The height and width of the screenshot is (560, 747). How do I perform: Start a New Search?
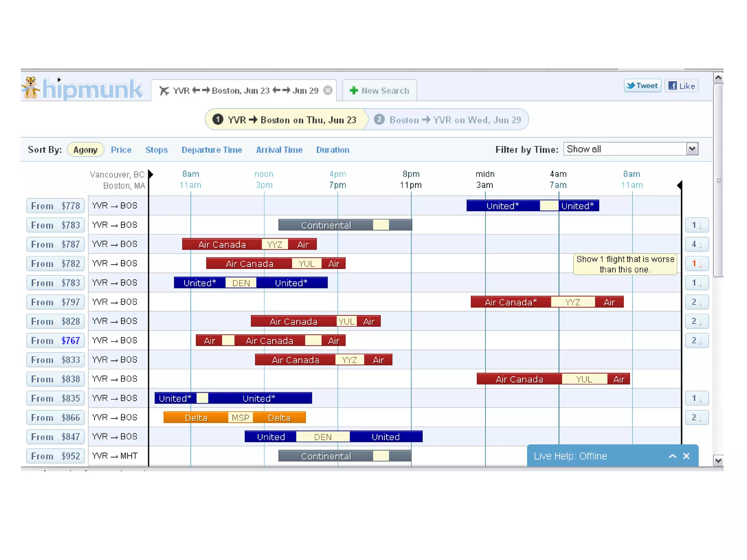[379, 90]
